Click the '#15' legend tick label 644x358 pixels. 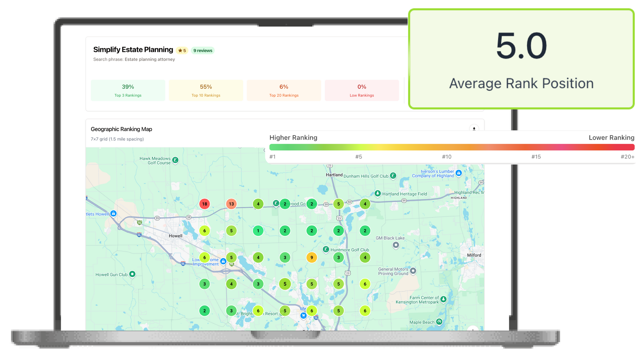click(x=536, y=157)
